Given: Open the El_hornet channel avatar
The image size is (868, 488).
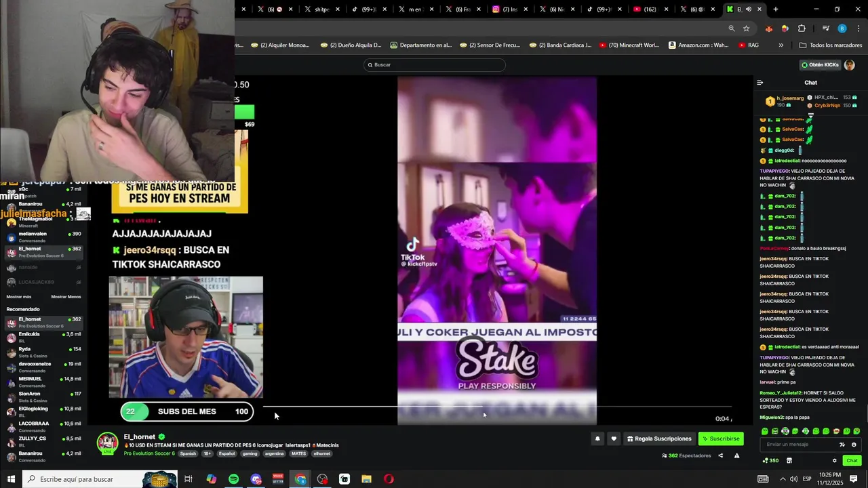Looking at the screenshot, I should pos(108,443).
